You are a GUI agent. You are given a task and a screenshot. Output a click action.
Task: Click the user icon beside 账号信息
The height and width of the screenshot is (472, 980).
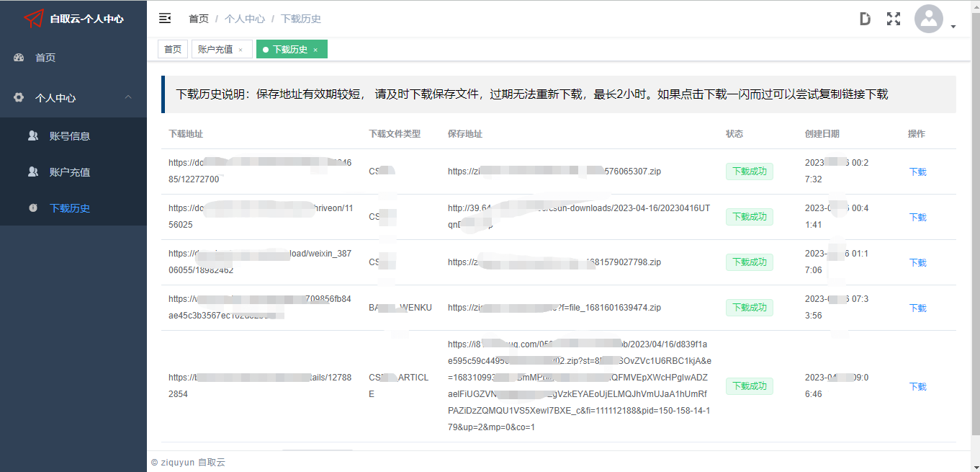click(33, 135)
